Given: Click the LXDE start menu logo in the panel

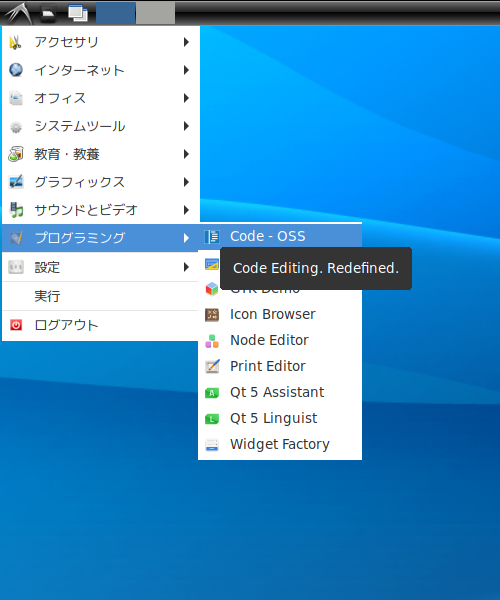Looking at the screenshot, I should pos(18,13).
